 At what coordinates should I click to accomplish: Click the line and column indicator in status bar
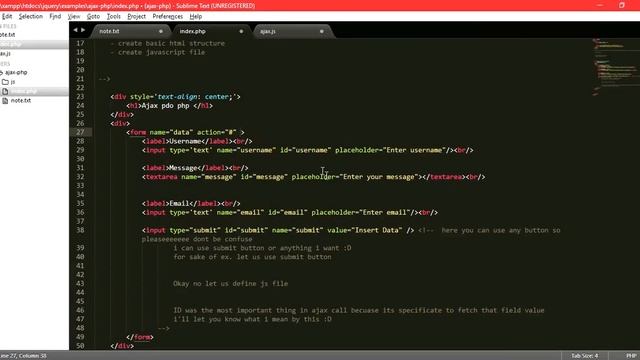23,356
